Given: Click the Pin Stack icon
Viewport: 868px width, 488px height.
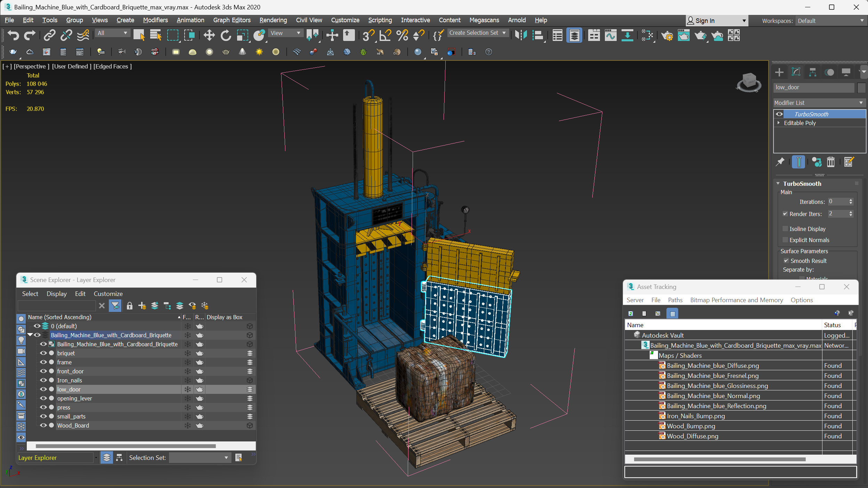Looking at the screenshot, I should point(780,162).
